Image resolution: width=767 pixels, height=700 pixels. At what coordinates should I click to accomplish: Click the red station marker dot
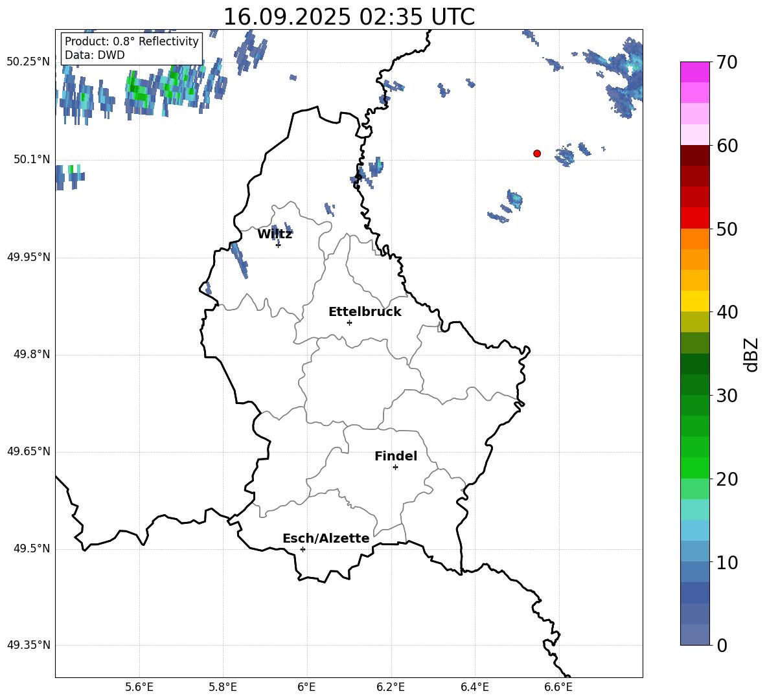(537, 153)
